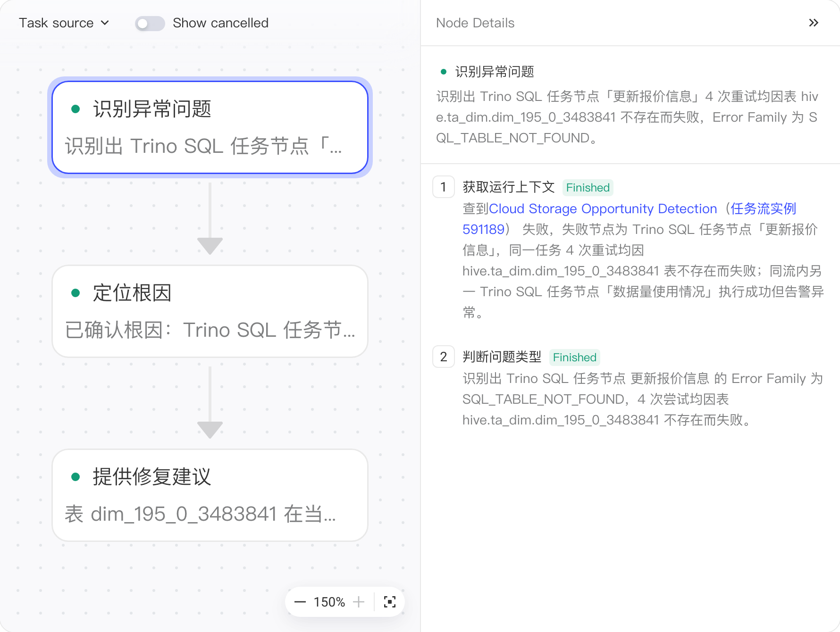
Task: Open the Task source dropdown
Action: coord(64,23)
